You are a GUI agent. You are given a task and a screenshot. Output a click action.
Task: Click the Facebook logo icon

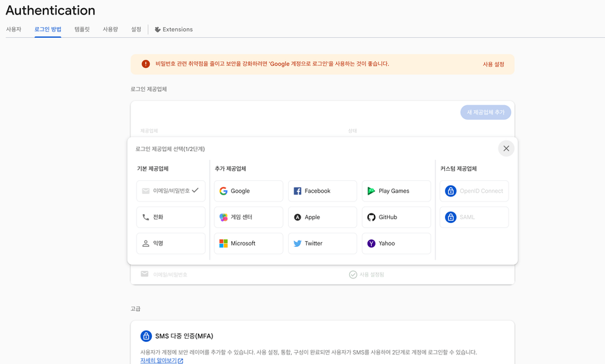click(297, 191)
